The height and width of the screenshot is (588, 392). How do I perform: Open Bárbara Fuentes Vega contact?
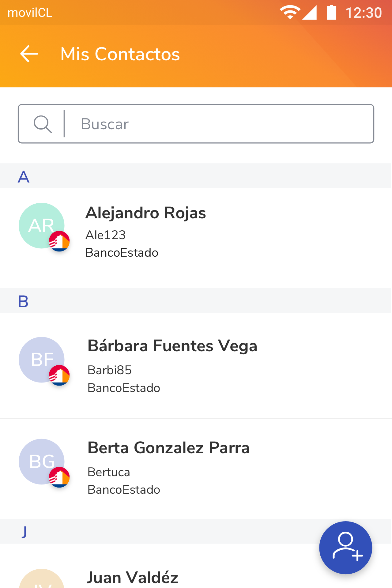click(172, 346)
